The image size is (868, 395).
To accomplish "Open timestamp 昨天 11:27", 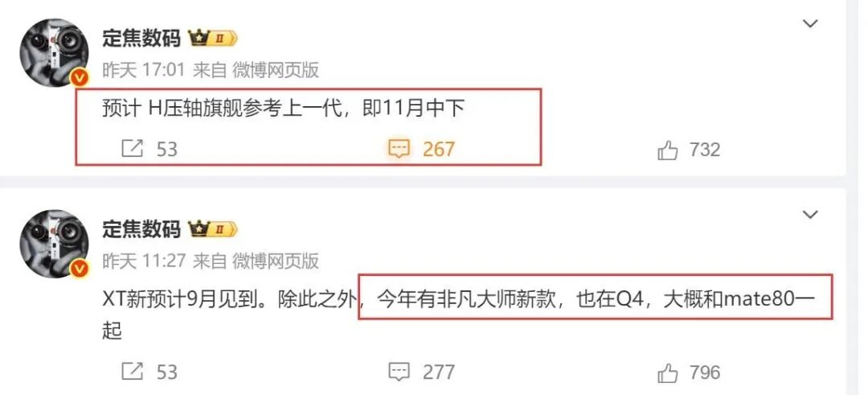I will click(x=143, y=261).
